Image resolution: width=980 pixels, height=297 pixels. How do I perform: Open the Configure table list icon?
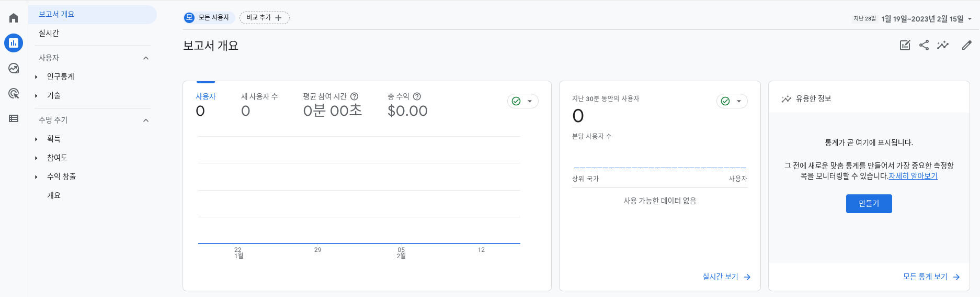14,118
